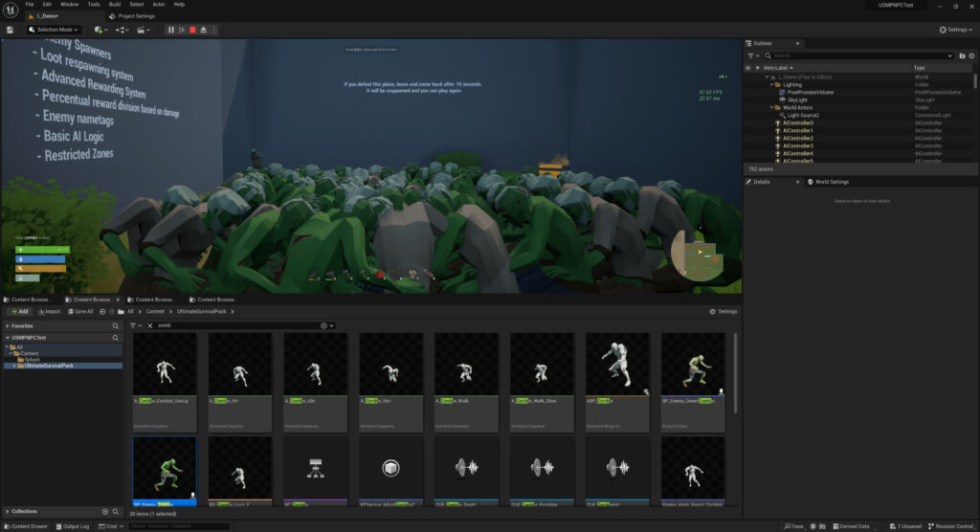Open the Actor menu
The height and width of the screenshot is (532, 980).
tap(159, 5)
